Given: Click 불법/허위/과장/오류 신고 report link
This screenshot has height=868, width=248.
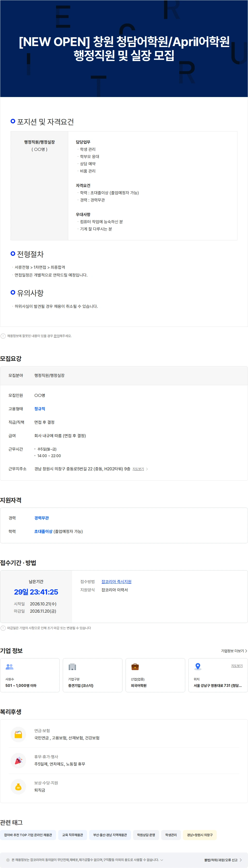Looking at the screenshot, I should click(x=223, y=860).
